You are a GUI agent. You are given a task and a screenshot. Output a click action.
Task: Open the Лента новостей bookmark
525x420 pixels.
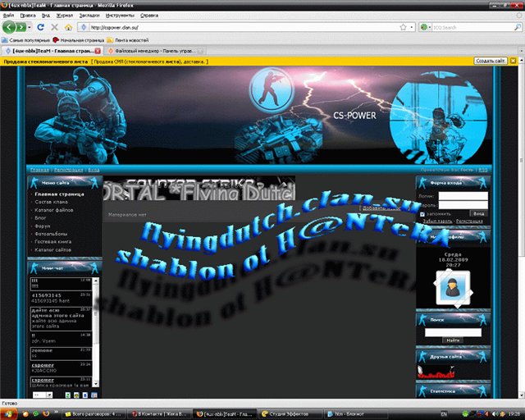click(128, 40)
